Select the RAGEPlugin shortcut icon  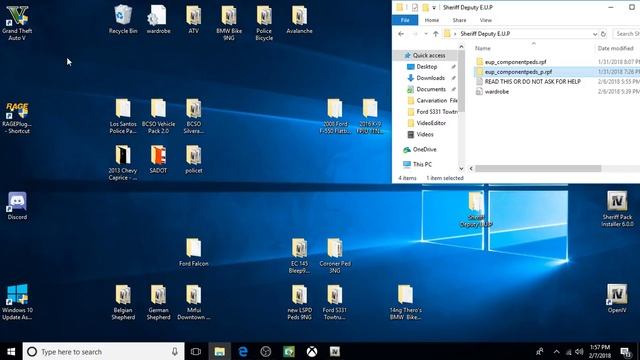[17, 118]
